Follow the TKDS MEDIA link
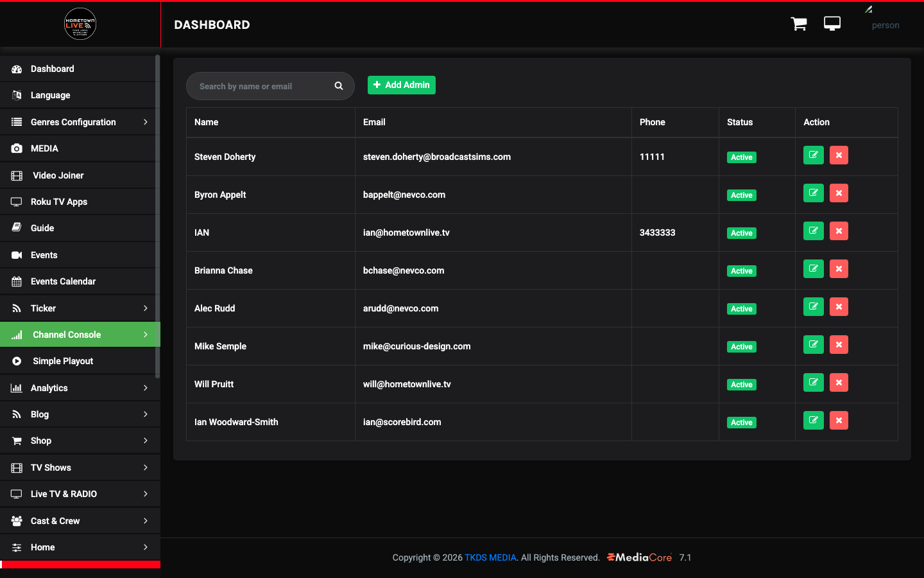924x578 pixels. (490, 557)
